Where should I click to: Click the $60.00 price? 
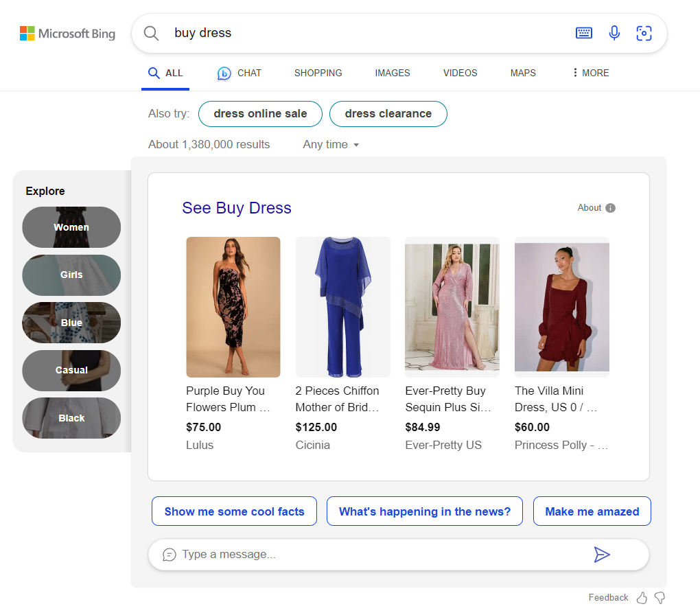tap(532, 427)
